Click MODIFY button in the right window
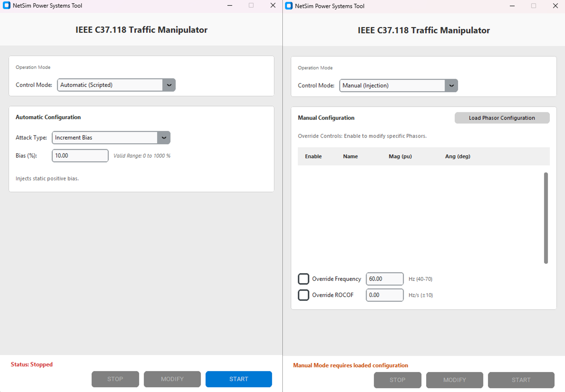This screenshot has width=565, height=392. tap(454, 380)
